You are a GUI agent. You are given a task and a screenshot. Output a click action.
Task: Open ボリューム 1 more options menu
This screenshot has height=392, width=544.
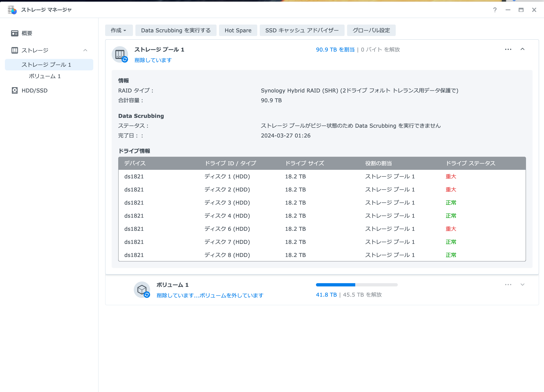pyautogui.click(x=508, y=285)
